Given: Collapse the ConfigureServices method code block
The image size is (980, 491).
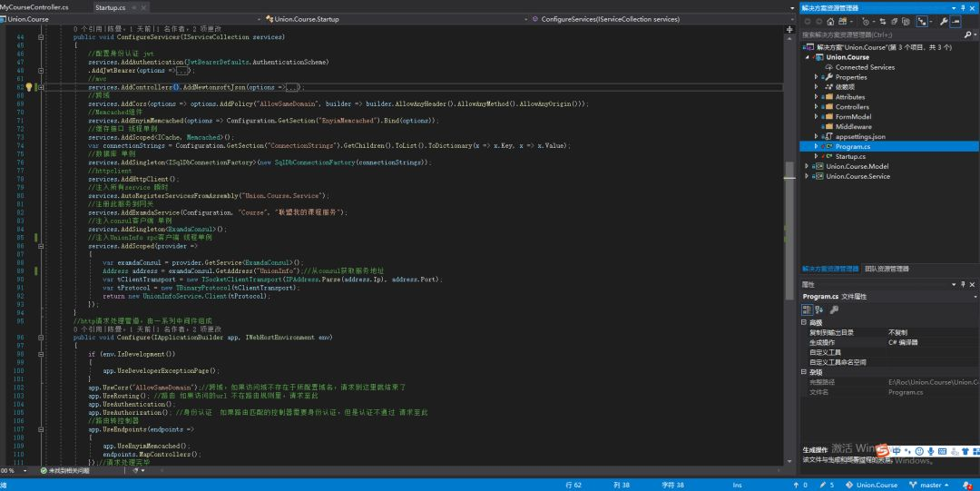Looking at the screenshot, I should tap(41, 37).
